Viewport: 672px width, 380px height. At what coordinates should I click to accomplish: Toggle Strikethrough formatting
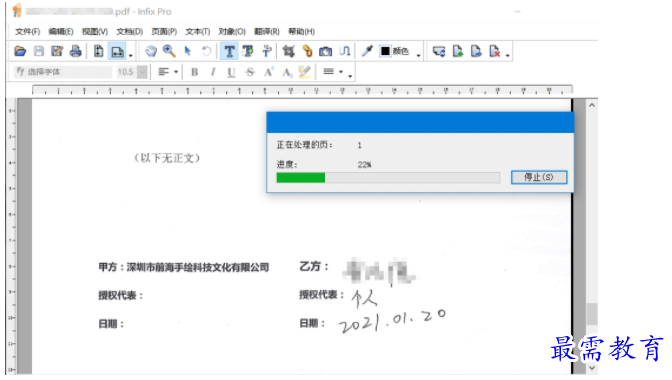coord(250,72)
